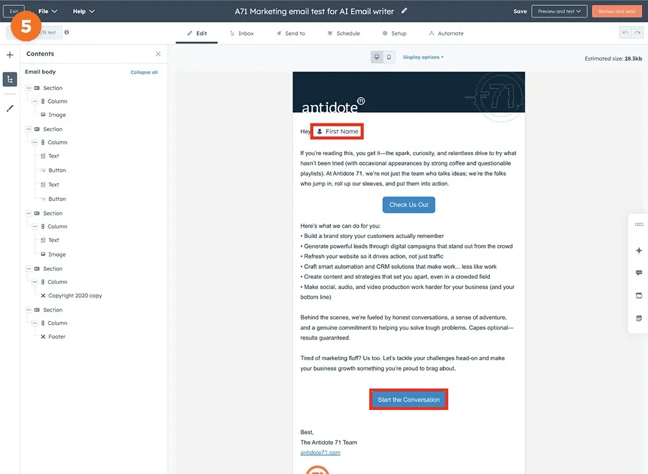
Task: Edit the email title with pencil icon
Action: (x=404, y=11)
